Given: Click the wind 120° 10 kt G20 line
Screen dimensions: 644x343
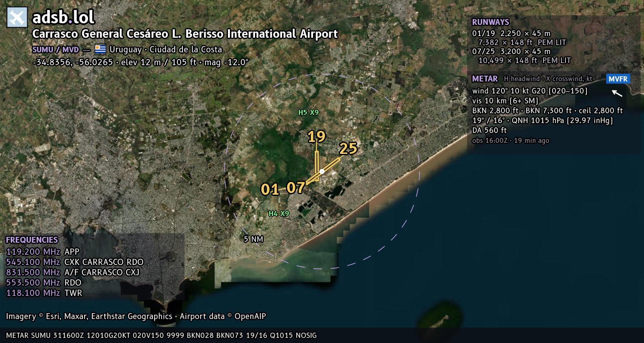Looking at the screenshot, I should point(530,91).
